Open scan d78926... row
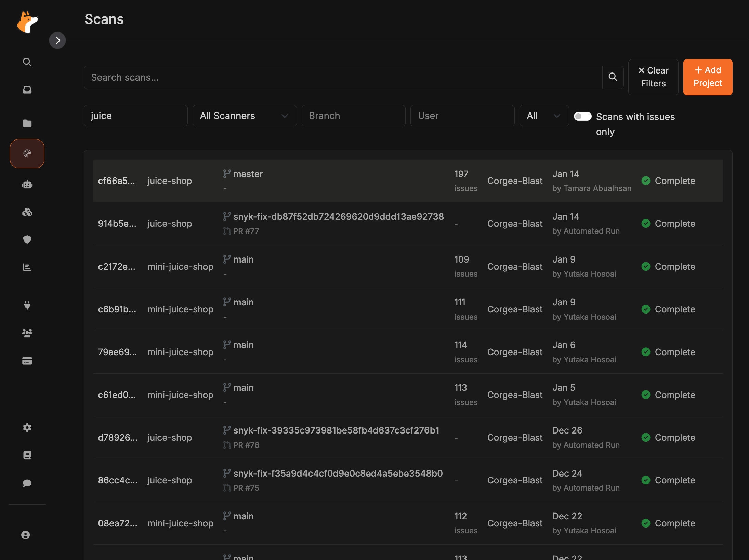 pyautogui.click(x=408, y=438)
